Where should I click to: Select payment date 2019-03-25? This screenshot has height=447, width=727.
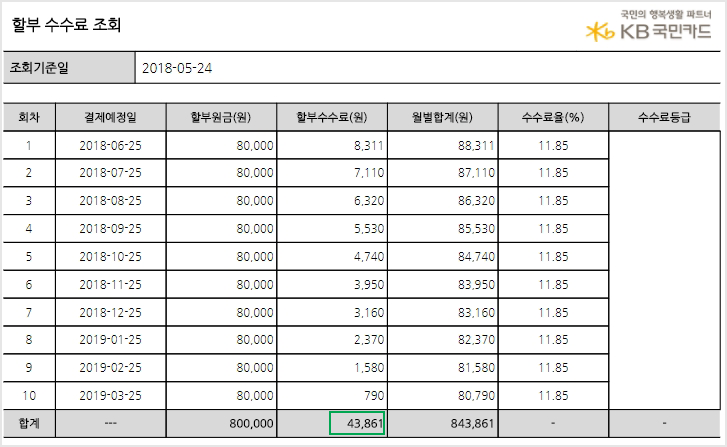coord(110,396)
